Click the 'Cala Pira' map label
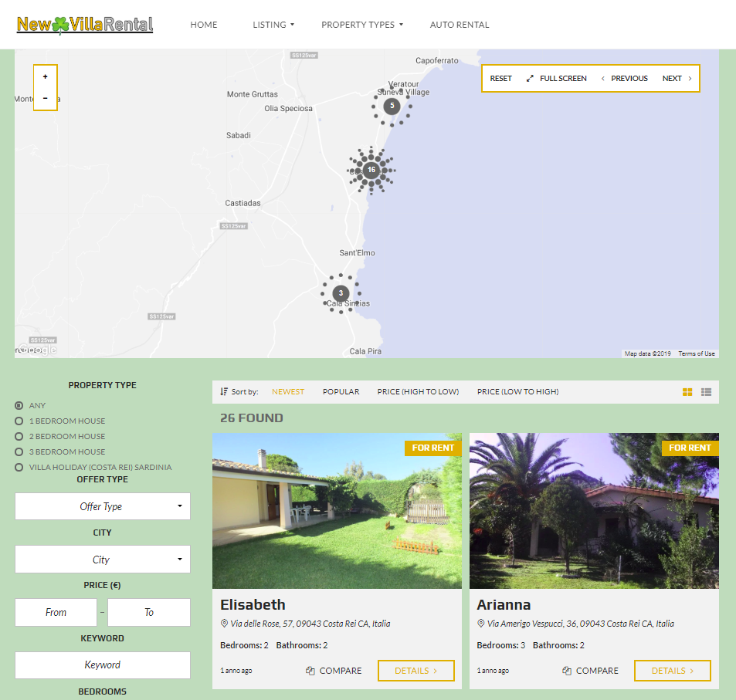The height and width of the screenshot is (700, 736). tap(365, 351)
